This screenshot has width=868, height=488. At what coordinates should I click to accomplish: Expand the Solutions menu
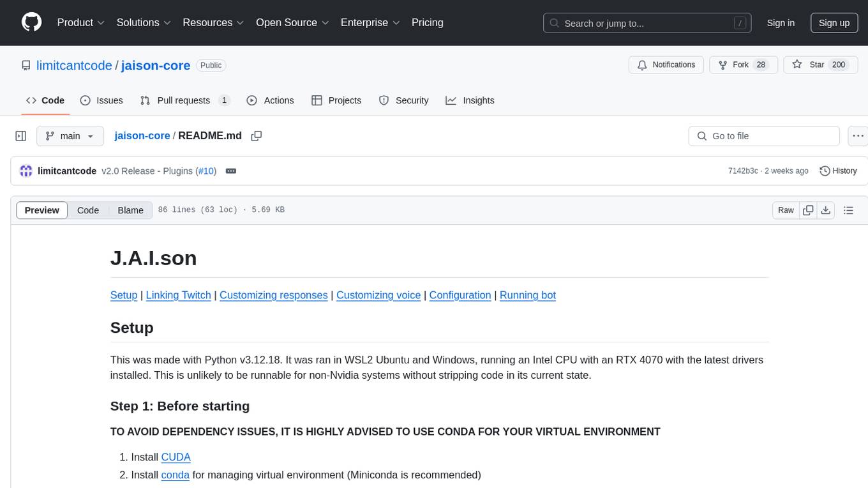(144, 22)
